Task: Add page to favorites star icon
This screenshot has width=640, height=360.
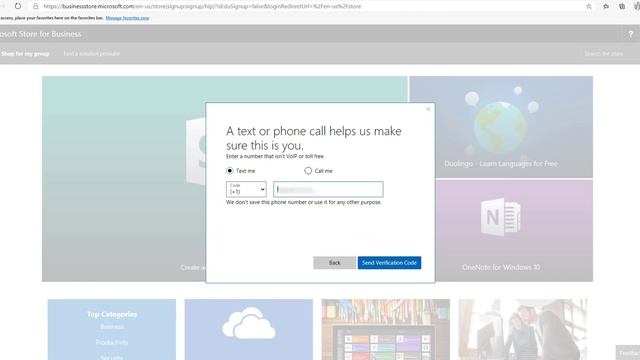Action: click(x=589, y=6)
